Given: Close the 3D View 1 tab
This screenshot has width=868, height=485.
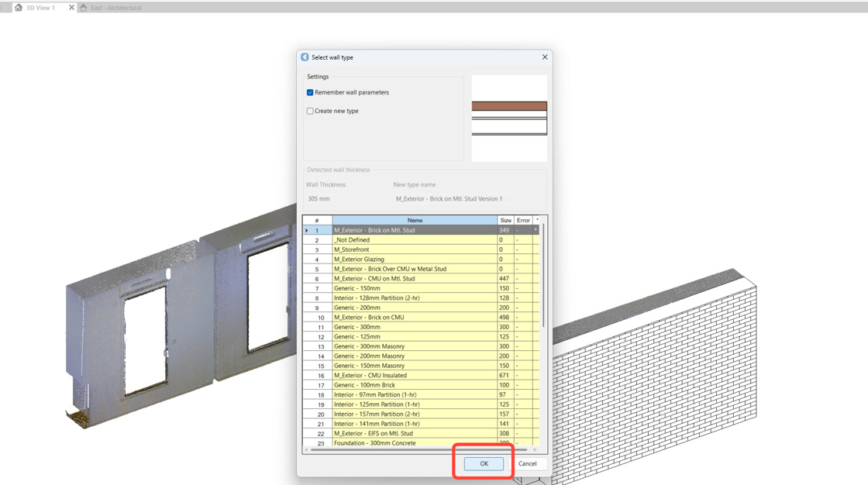Looking at the screenshot, I should tap(72, 8).
